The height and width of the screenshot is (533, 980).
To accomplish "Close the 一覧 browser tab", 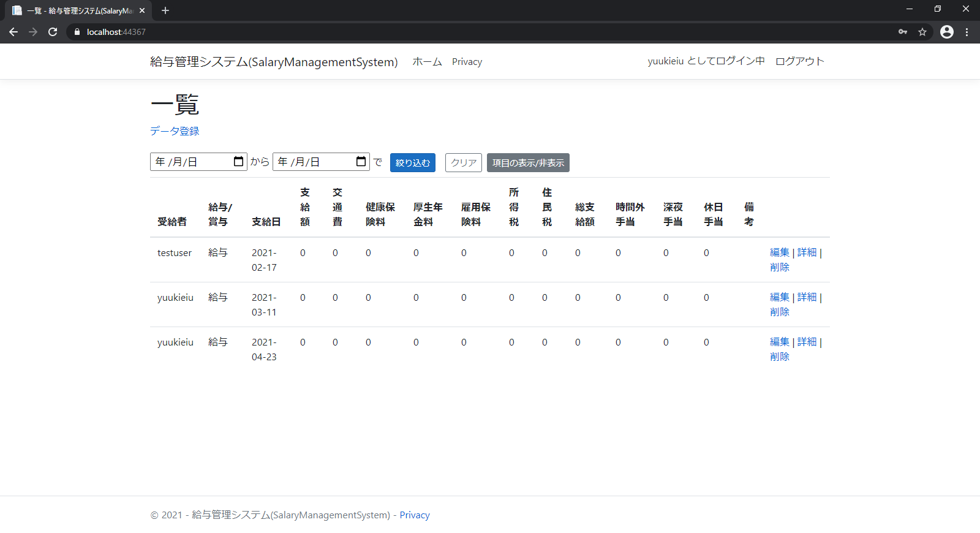I will point(142,10).
